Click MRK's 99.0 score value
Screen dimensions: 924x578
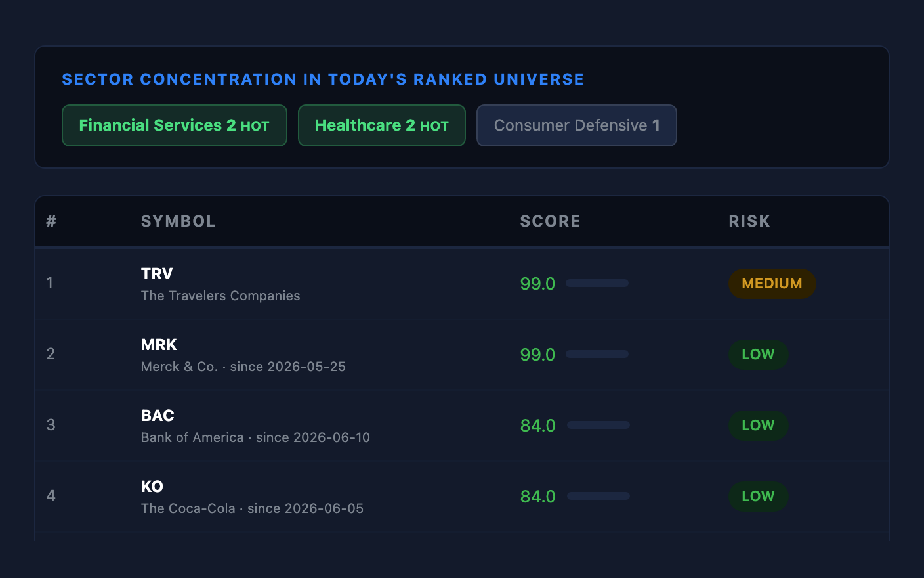click(537, 355)
